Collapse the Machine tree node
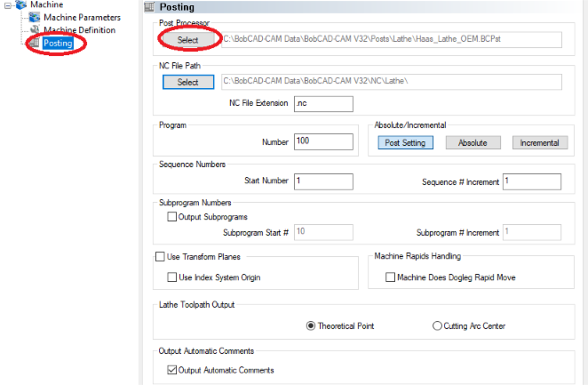Image resolution: width=588 pixels, height=385 pixels. (x=7, y=5)
